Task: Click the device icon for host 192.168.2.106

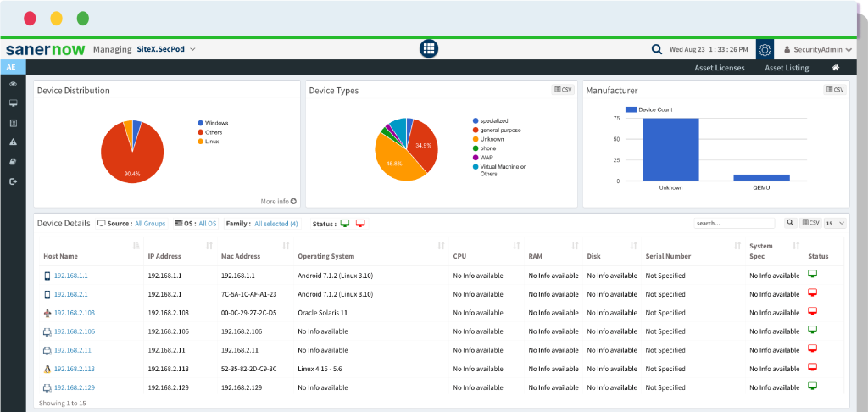Action: [47, 331]
